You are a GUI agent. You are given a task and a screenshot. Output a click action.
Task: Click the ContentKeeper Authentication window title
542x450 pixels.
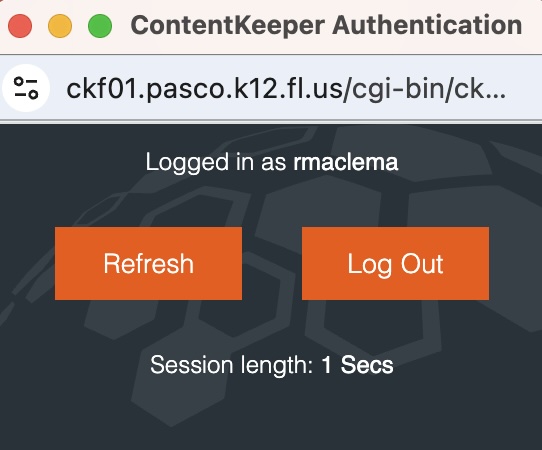(x=326, y=26)
